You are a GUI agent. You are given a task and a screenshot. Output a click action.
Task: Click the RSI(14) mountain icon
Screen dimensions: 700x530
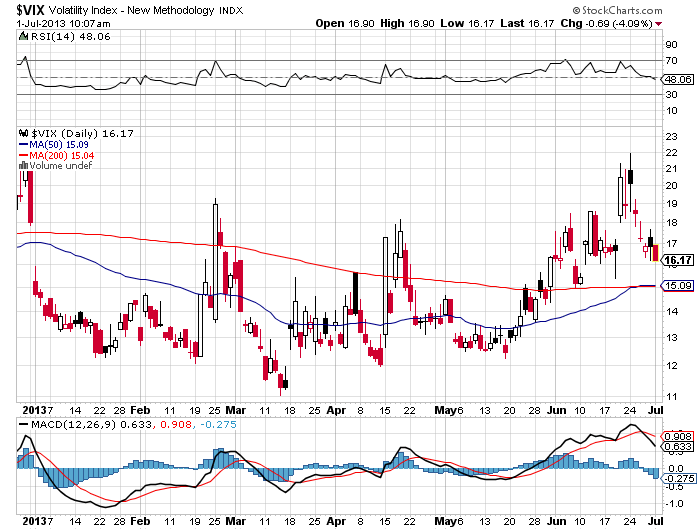[23, 37]
